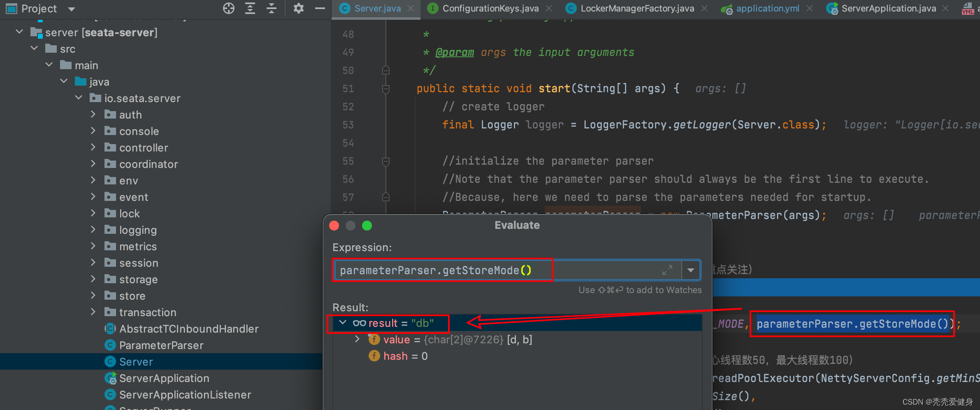Select the Server class in tree
Viewport: 980px width, 410px height.
[x=136, y=362]
